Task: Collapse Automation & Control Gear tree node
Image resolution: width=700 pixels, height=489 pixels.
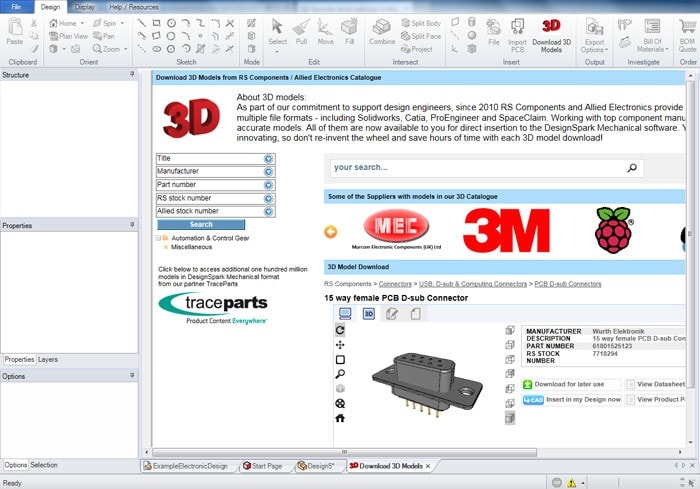Action: tap(158, 238)
